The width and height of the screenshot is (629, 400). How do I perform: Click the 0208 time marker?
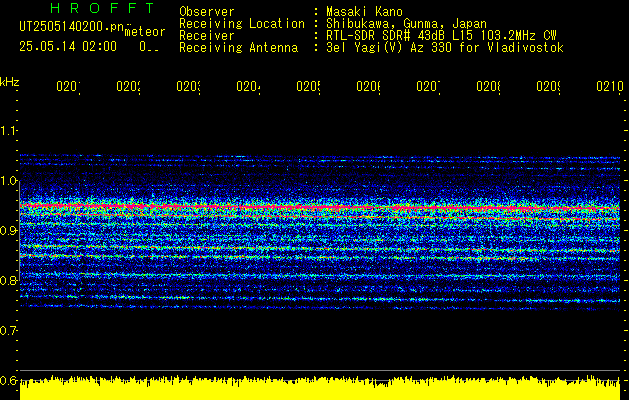(489, 86)
